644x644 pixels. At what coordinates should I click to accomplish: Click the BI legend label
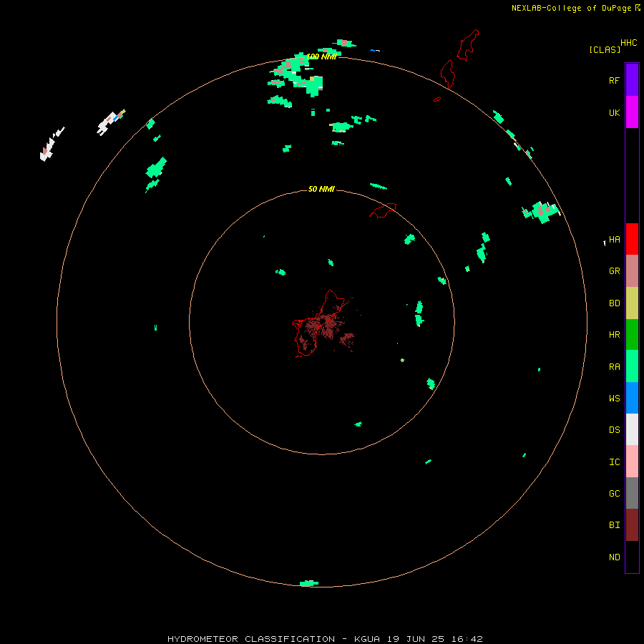(x=614, y=525)
